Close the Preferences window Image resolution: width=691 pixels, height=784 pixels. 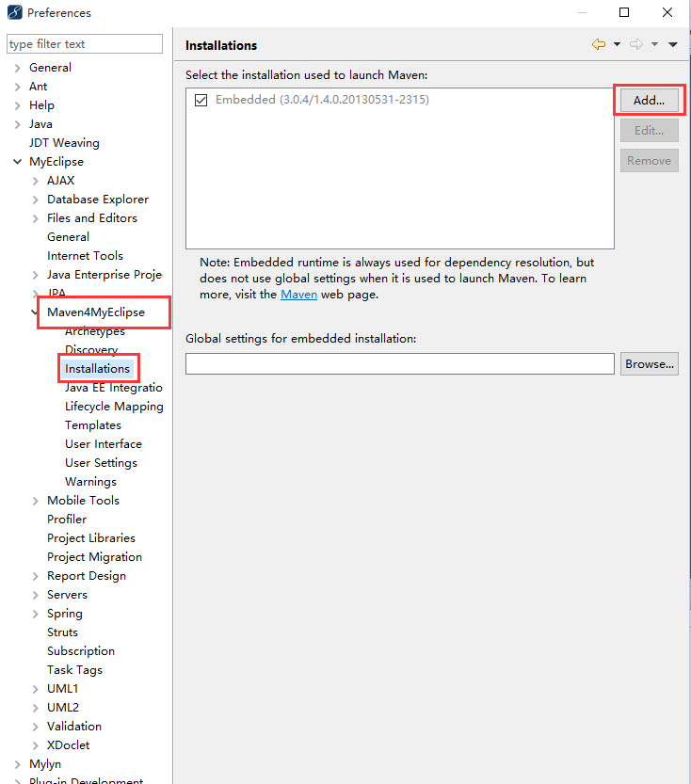(x=667, y=12)
